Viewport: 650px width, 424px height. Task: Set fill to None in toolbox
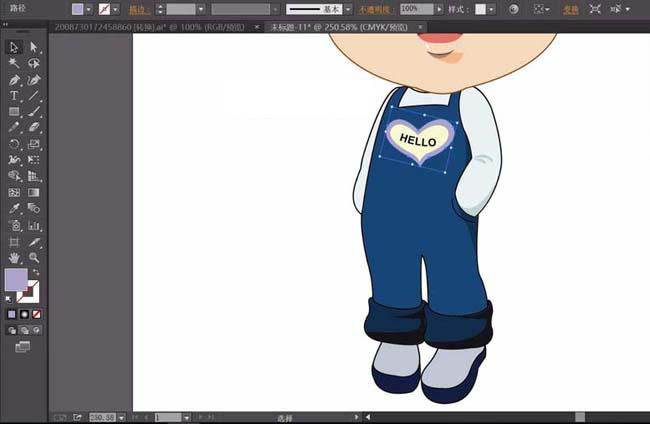pyautogui.click(x=37, y=314)
